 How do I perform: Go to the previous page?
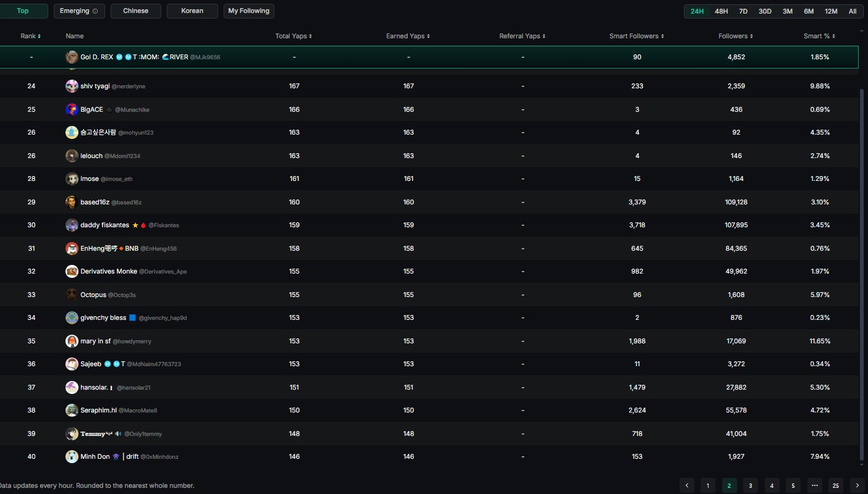[687, 485]
